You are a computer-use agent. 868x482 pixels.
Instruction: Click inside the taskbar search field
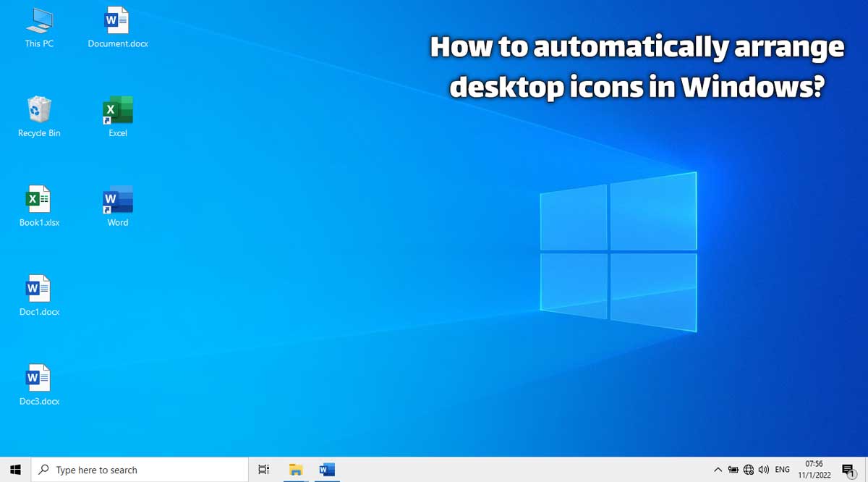[x=137, y=469]
